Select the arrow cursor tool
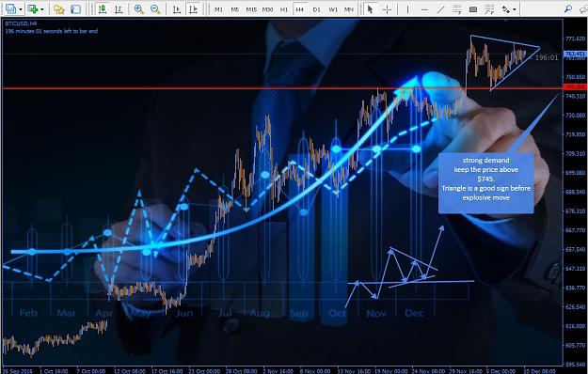 click(370, 9)
